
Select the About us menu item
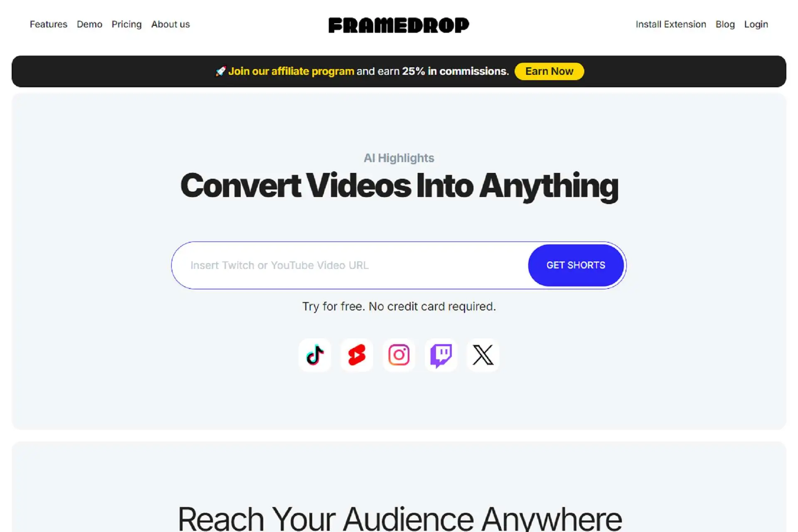170,24
